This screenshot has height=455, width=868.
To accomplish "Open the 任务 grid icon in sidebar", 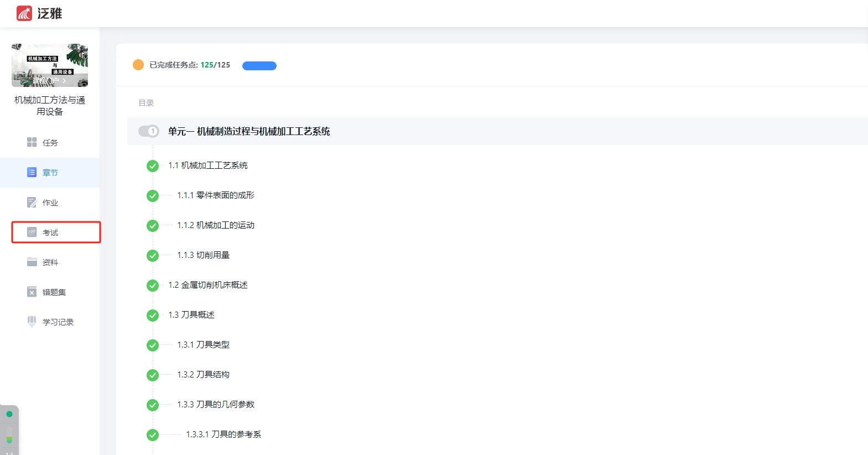I will tap(32, 142).
